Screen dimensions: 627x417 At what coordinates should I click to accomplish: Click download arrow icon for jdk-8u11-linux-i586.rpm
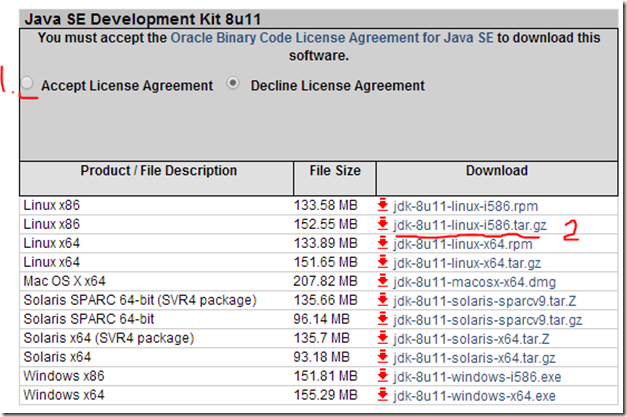(x=383, y=205)
